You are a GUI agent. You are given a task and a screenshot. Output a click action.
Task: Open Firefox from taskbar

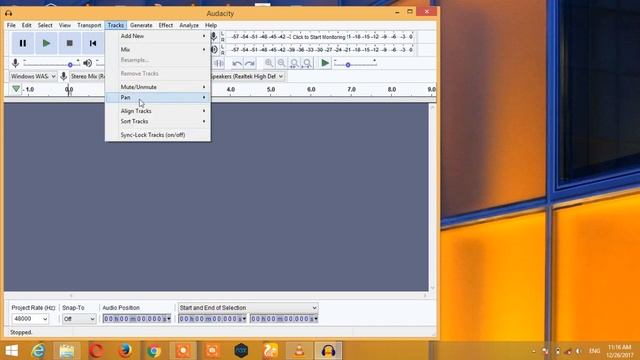tap(125, 351)
